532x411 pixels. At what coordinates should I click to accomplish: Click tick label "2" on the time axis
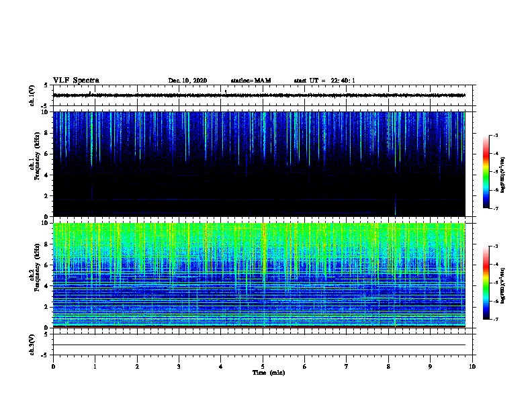pos(137,367)
